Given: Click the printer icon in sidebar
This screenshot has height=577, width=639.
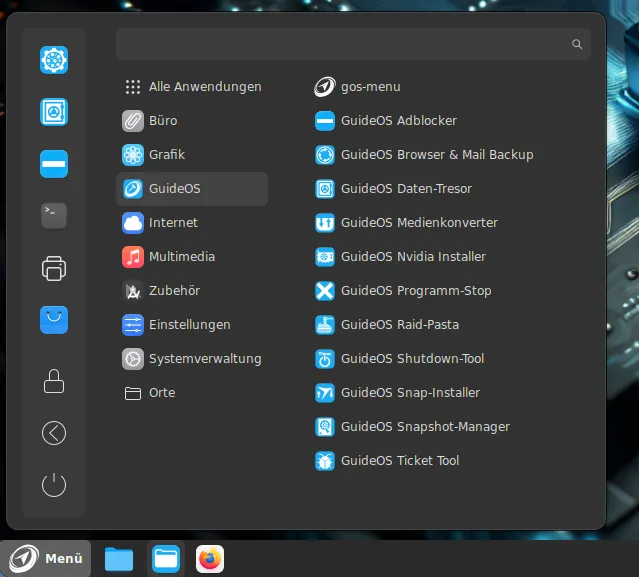Looking at the screenshot, I should (x=54, y=268).
